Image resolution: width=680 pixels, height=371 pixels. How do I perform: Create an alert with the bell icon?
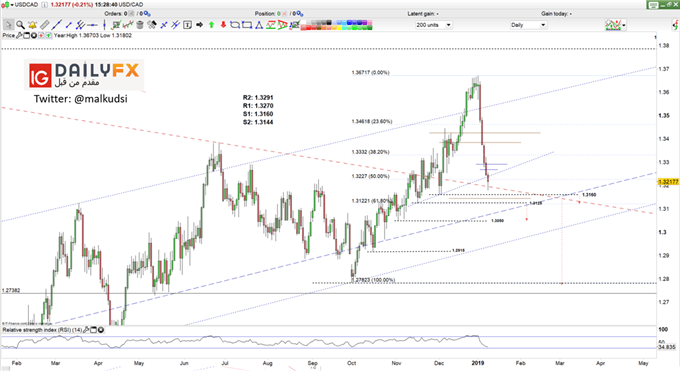point(33,25)
